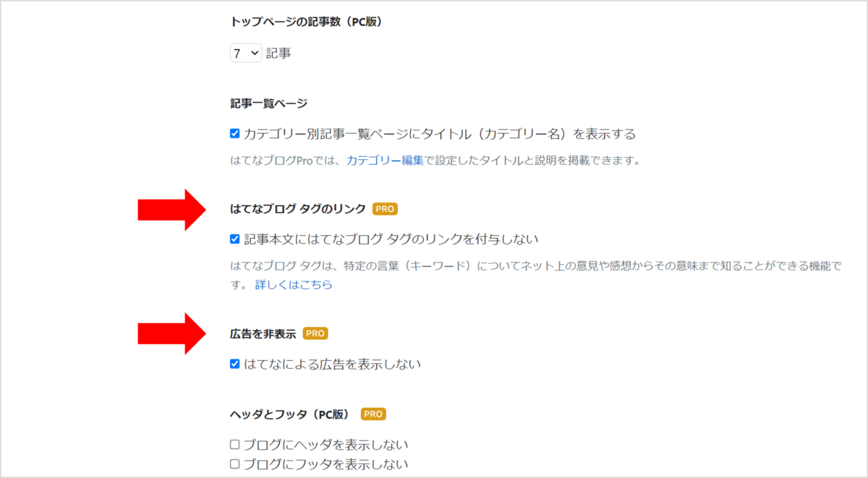Open the top page article count dropdown
Viewport: 868px width, 478px height.
point(246,53)
